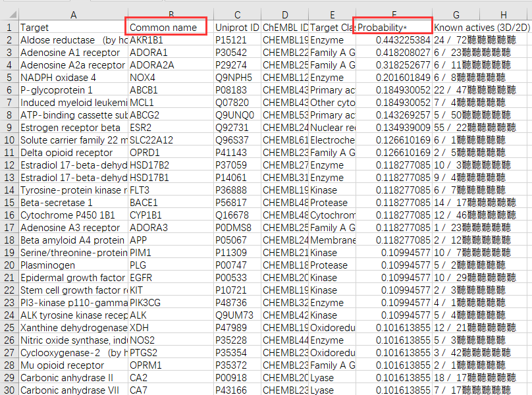Select cell with P29274
This screenshot has height=395, width=532.
pos(237,65)
